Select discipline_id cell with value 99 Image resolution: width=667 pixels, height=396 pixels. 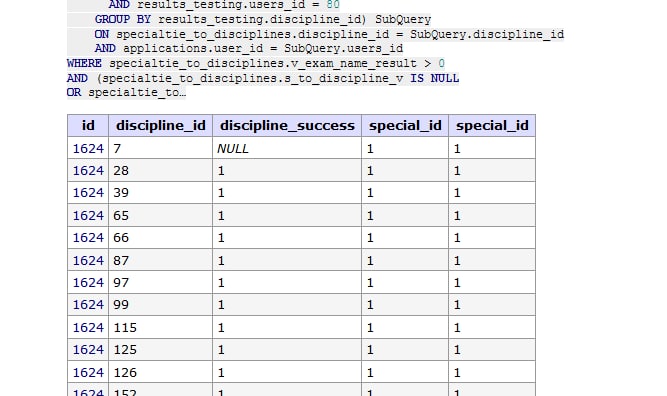tap(160, 305)
